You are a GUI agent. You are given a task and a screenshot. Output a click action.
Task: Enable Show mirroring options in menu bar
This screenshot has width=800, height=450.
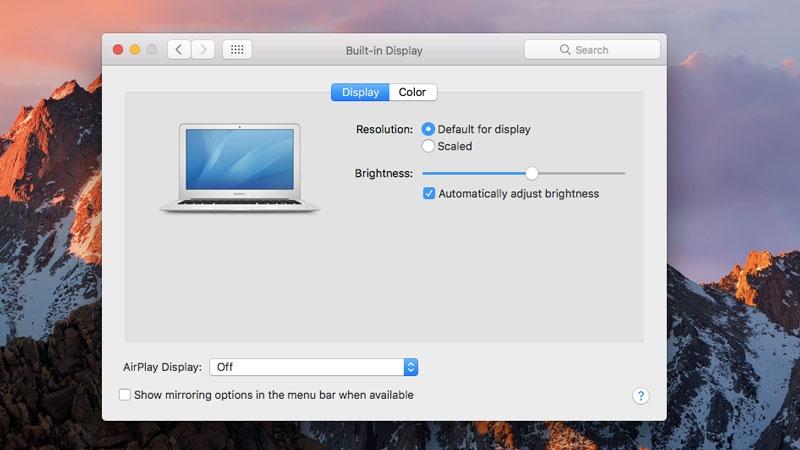124,394
